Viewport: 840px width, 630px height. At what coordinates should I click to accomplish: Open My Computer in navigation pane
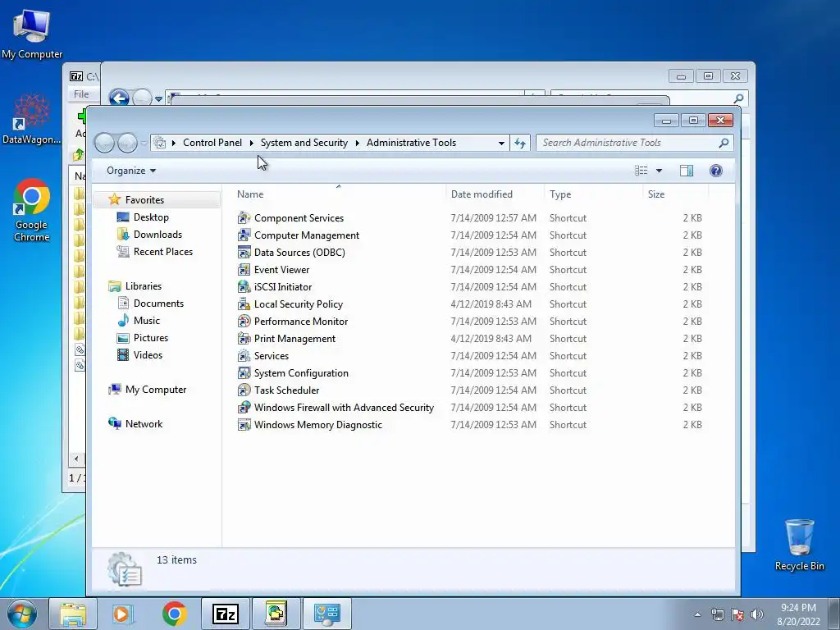point(155,390)
